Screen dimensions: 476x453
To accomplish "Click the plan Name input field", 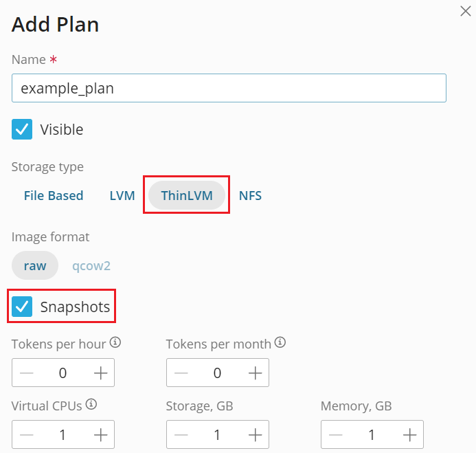I will coord(229,88).
